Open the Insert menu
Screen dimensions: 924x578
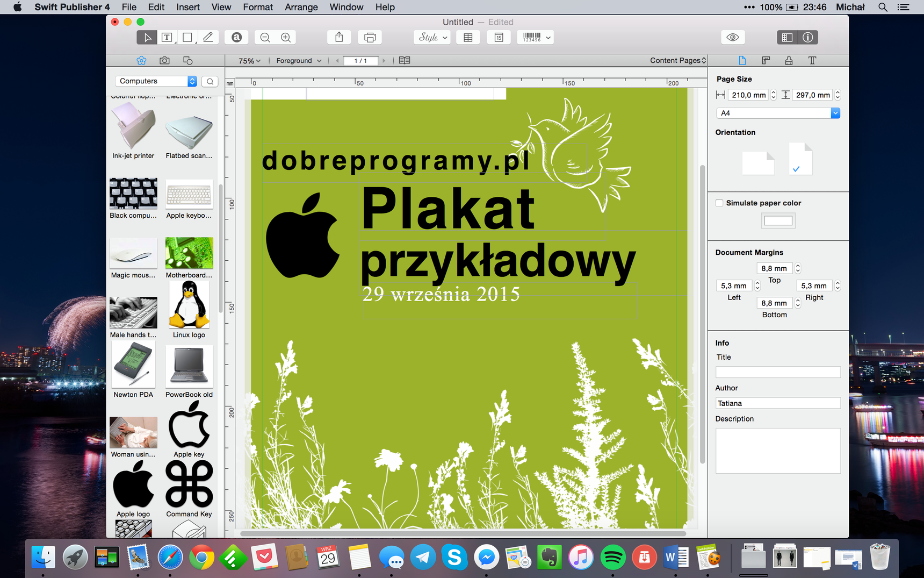[187, 7]
